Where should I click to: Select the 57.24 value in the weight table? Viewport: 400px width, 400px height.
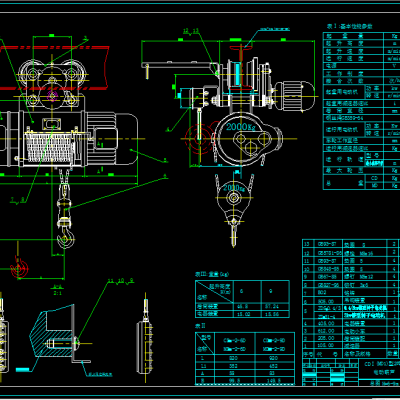click(x=273, y=306)
